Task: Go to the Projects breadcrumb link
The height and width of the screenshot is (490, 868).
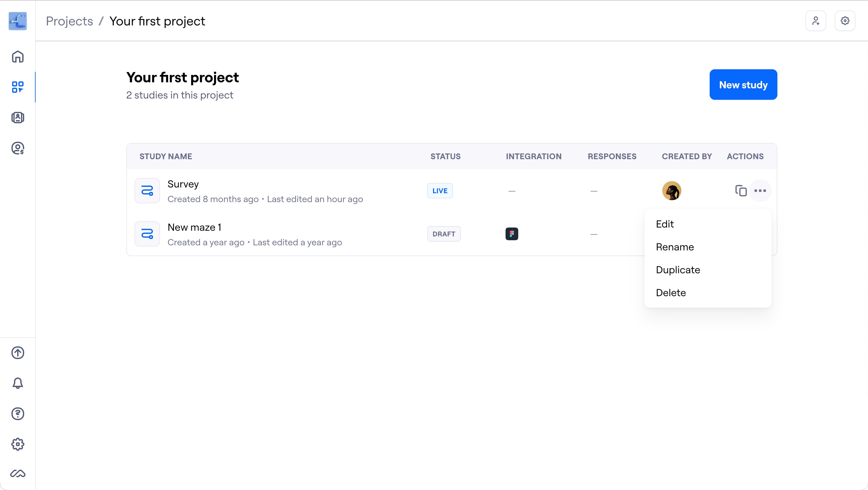Action: 69,21
